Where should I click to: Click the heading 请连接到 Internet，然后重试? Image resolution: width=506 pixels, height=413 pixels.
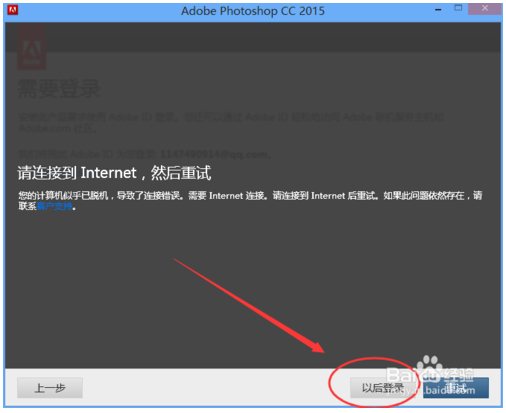114,173
